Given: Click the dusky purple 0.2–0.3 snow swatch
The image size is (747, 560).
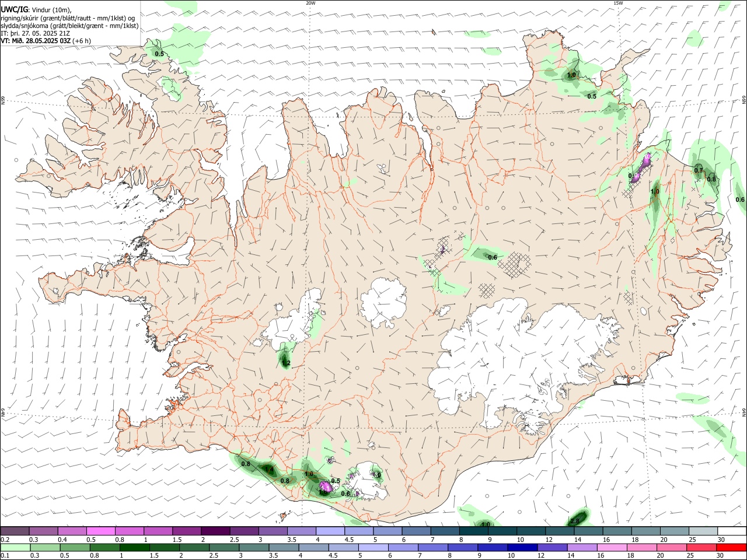Looking at the screenshot, I should [15, 531].
